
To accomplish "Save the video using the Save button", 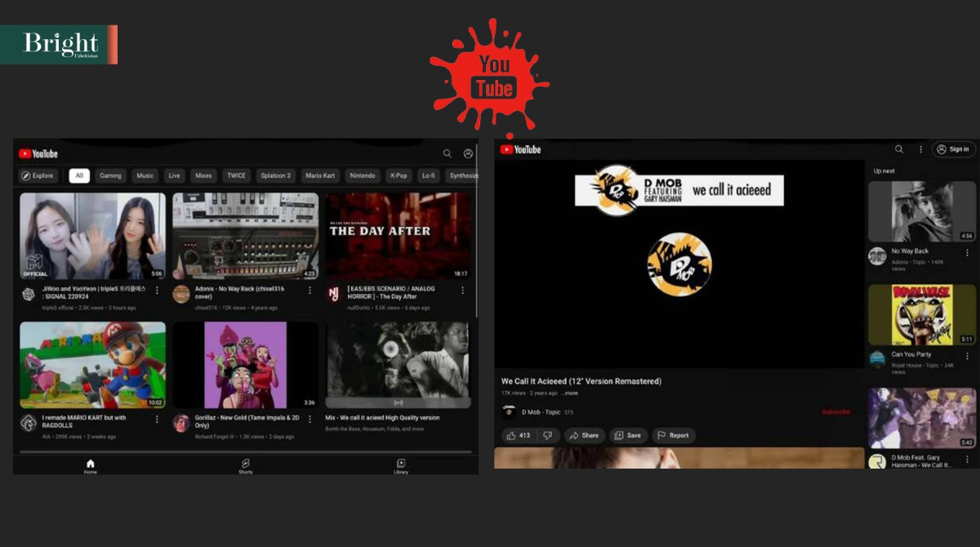I will [x=627, y=436].
